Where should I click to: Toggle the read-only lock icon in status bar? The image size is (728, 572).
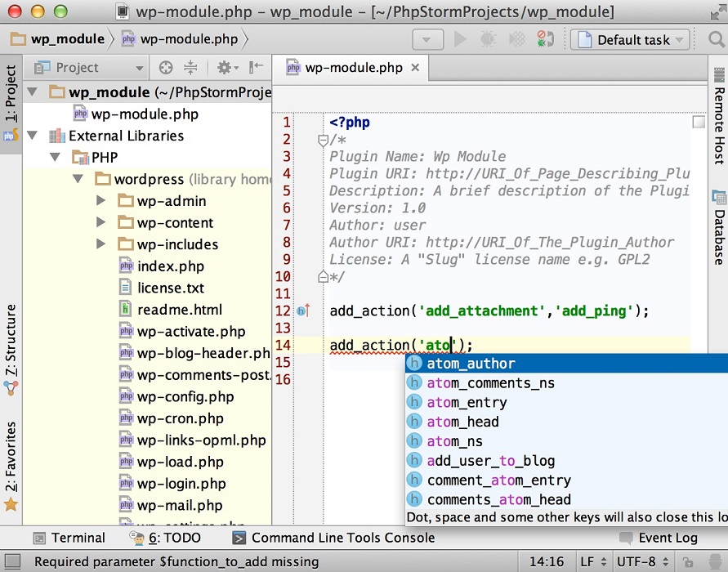(x=688, y=562)
